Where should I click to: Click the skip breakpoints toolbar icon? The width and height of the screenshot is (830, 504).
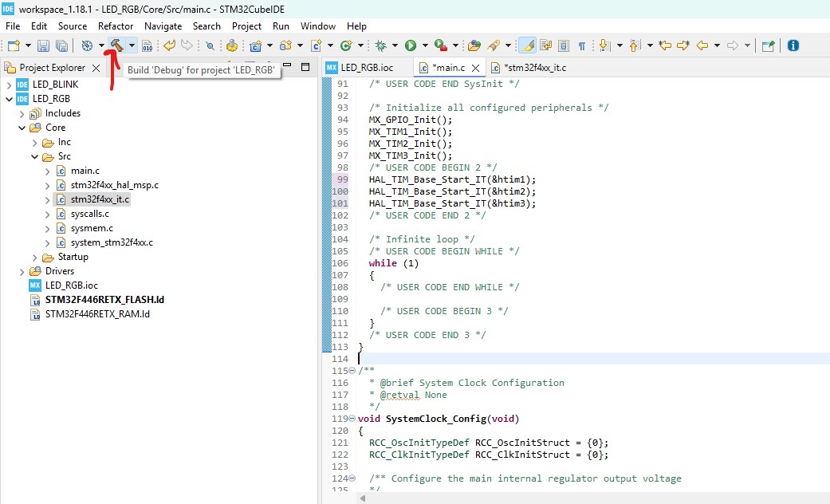pyautogui.click(x=210, y=45)
